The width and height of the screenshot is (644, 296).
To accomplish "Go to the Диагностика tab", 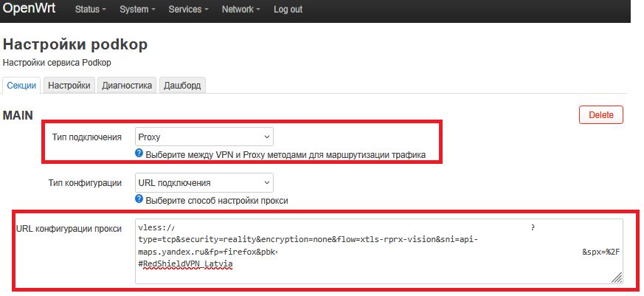I will point(127,86).
